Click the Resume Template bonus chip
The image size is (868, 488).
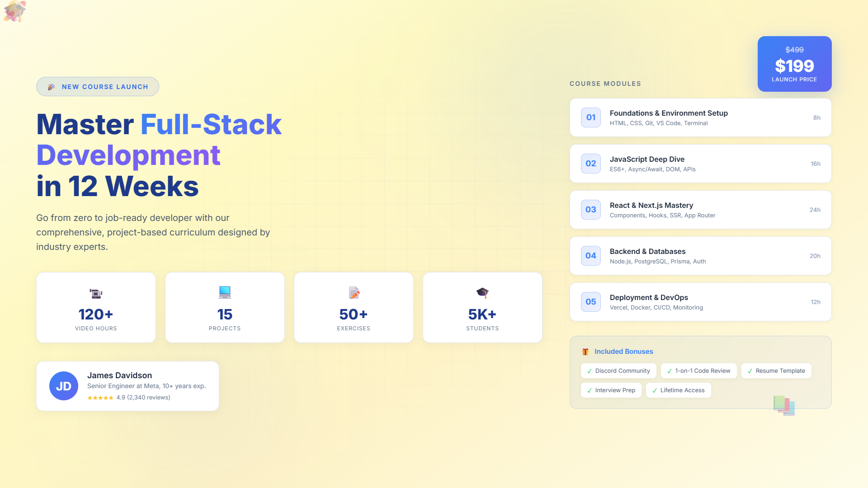tap(776, 371)
